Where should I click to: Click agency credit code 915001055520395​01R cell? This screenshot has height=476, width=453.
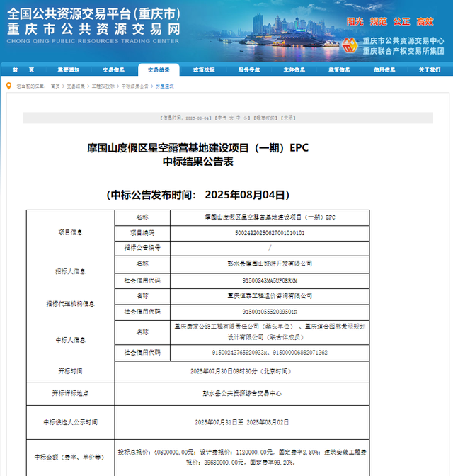[x=270, y=312]
